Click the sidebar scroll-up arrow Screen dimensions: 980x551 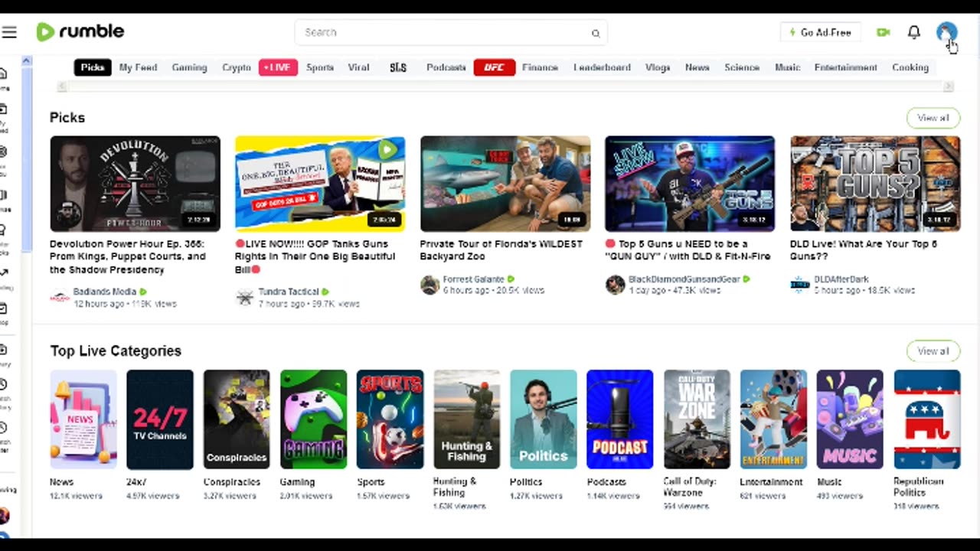pyautogui.click(x=27, y=60)
